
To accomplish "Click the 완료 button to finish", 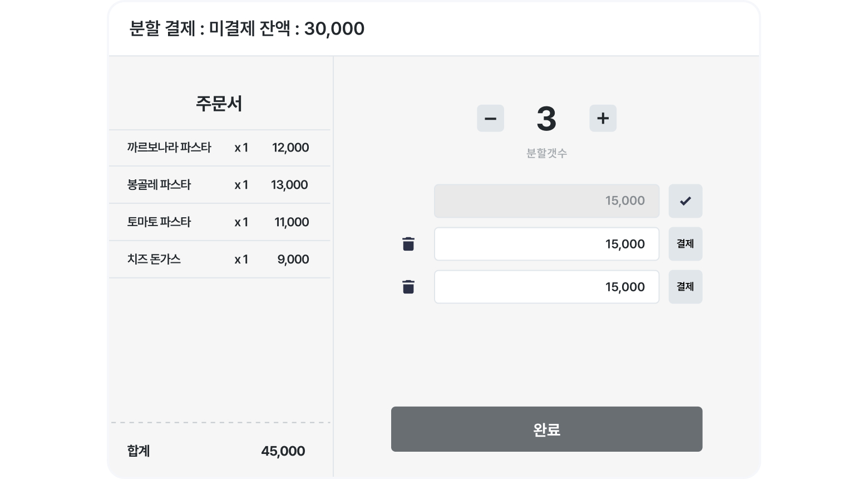I will [x=546, y=429].
